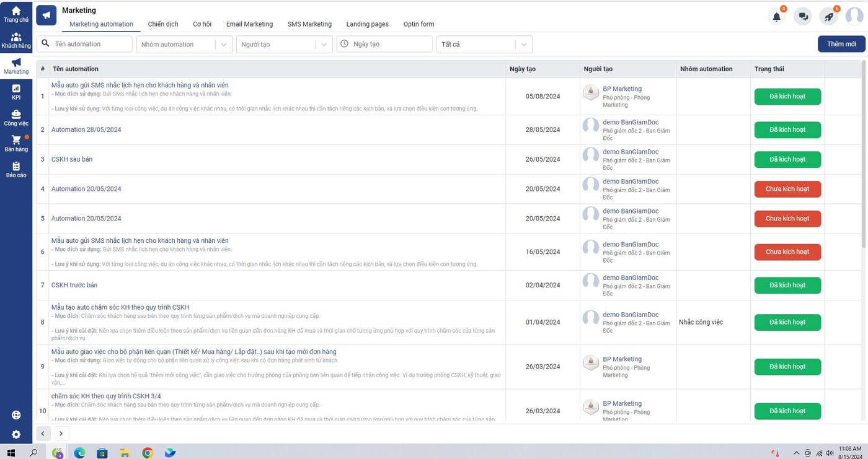Open Công việc tasks sidebar icon
868x459 pixels.
click(15, 118)
